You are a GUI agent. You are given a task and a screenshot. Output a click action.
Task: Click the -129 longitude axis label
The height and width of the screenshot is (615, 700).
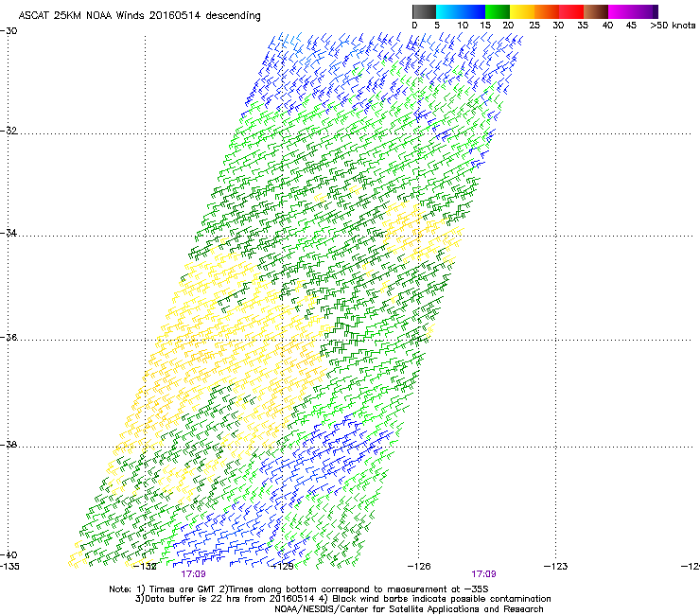pos(282,567)
